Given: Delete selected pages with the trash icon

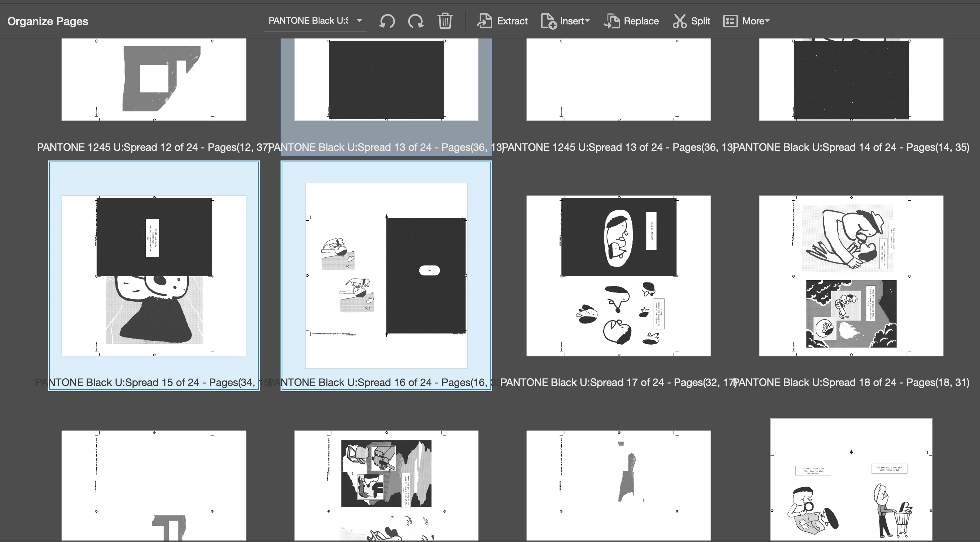Looking at the screenshot, I should 445,21.
